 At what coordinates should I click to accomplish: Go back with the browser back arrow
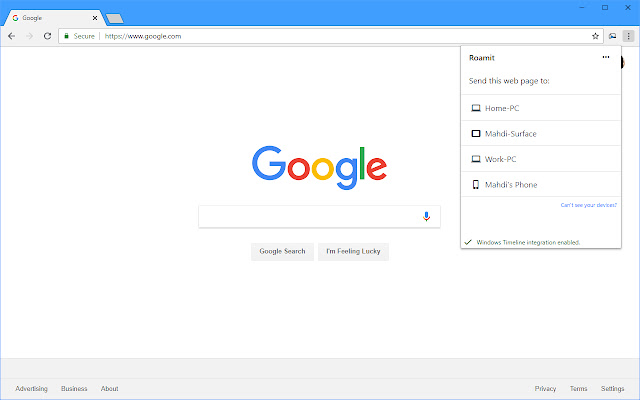[11, 36]
